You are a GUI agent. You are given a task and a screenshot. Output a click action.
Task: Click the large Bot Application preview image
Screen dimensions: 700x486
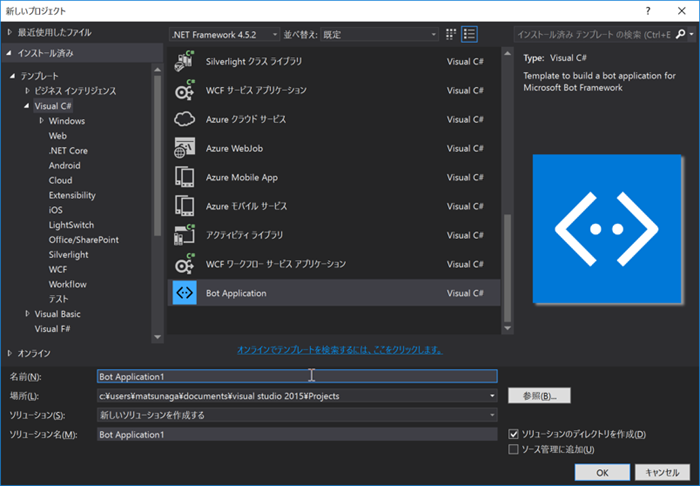[x=607, y=229]
